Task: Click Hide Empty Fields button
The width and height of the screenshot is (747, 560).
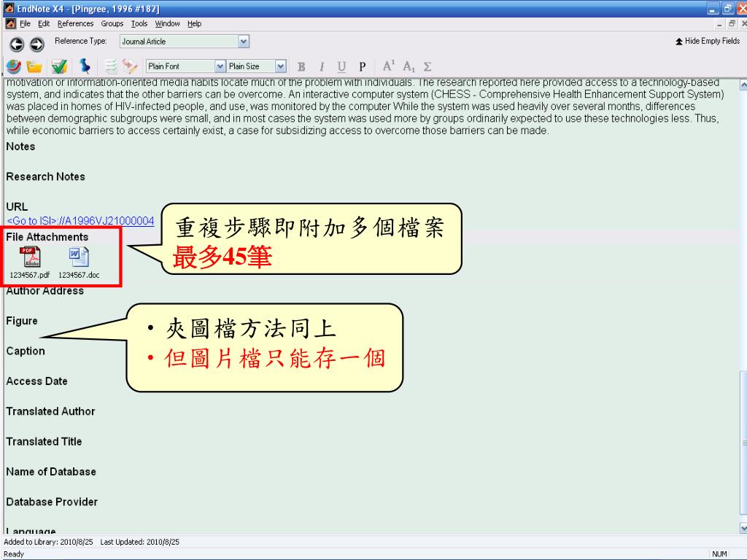Action: [708, 41]
